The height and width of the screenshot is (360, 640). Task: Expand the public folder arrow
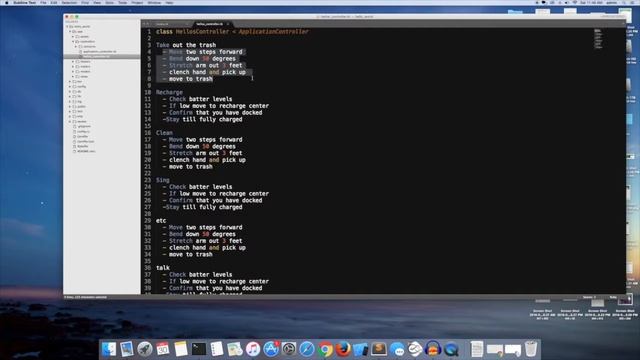click(70, 107)
